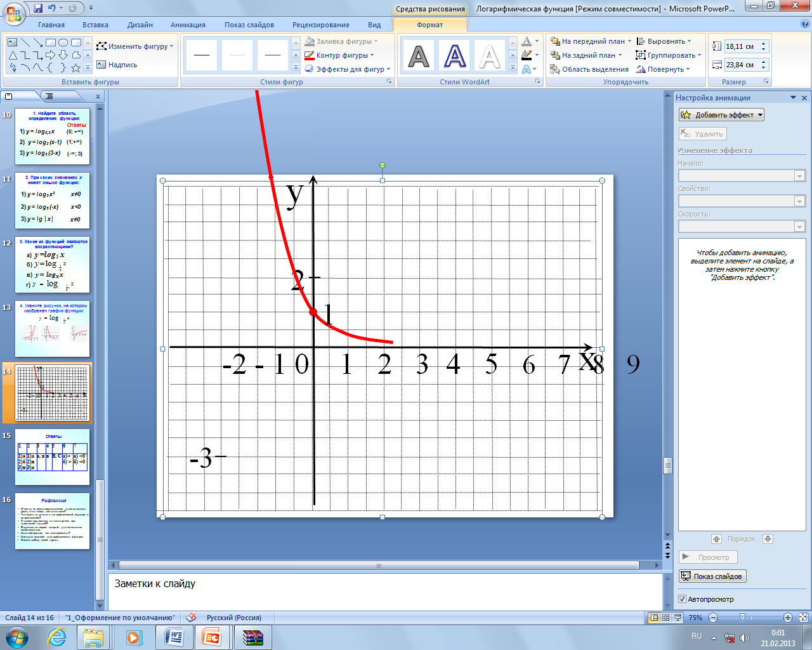Open the Shape Outline (Контур фигуры) dropdown
This screenshot has height=650, width=812.
coord(341,55)
